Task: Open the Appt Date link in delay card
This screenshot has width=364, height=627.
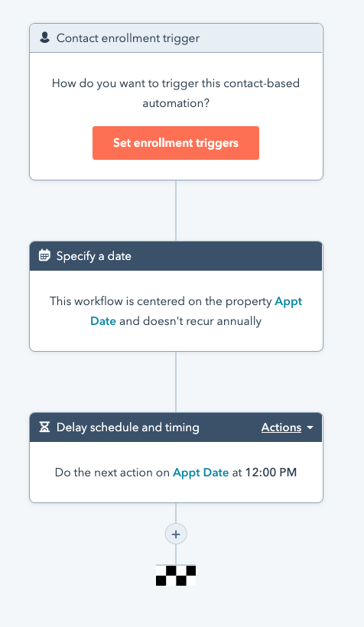Action: point(201,473)
